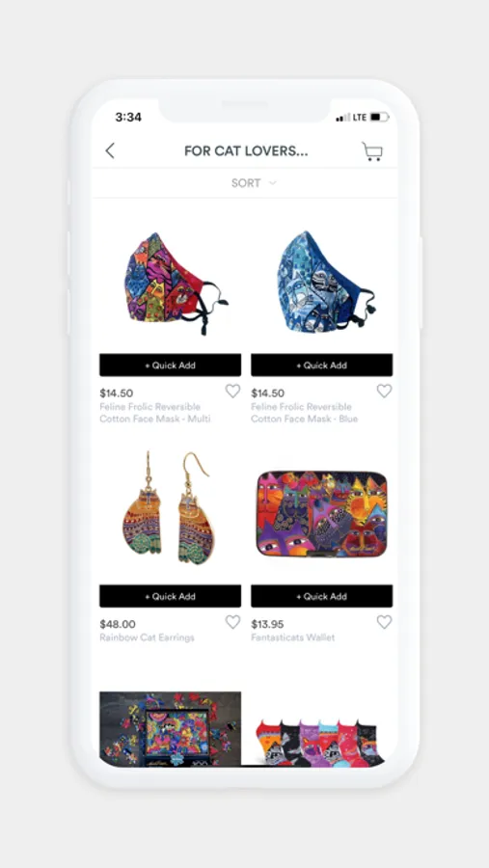View the cat puzzle product image
The height and width of the screenshot is (868, 489).
coord(170,728)
